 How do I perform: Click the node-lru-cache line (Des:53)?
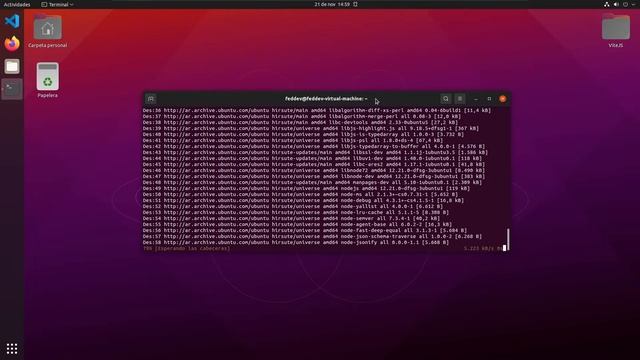click(296, 212)
